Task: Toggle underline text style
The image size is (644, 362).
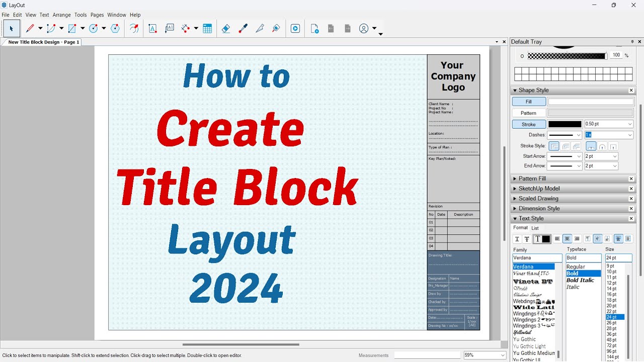Action: click(517, 239)
